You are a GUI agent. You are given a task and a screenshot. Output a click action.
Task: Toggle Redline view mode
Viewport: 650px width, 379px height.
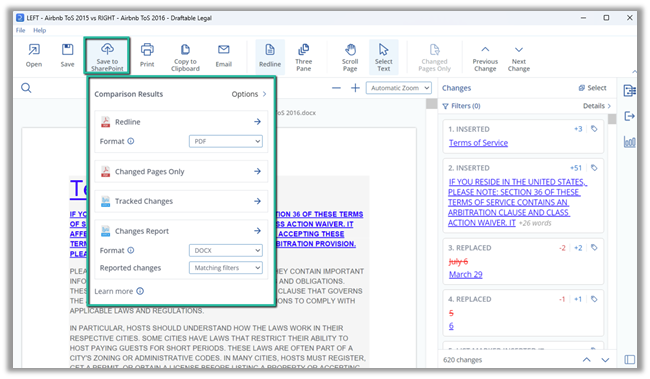tap(270, 56)
